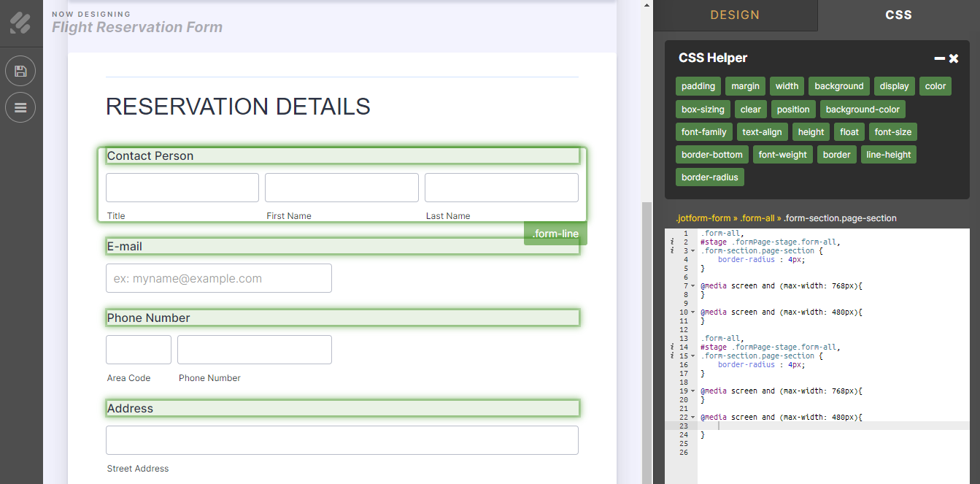Image resolution: width=980 pixels, height=484 pixels.
Task: Switch to the DESIGN tab
Action: (735, 15)
